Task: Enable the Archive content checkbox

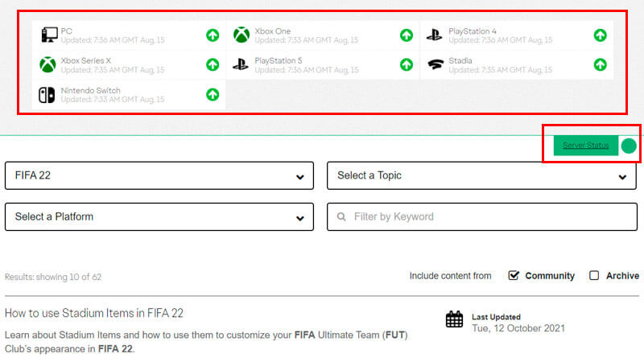Action: (x=594, y=275)
